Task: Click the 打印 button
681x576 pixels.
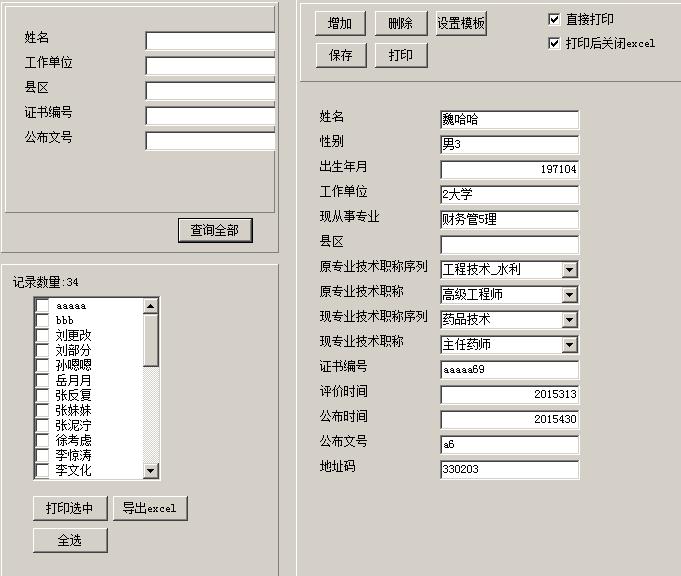Action: pyautogui.click(x=400, y=55)
